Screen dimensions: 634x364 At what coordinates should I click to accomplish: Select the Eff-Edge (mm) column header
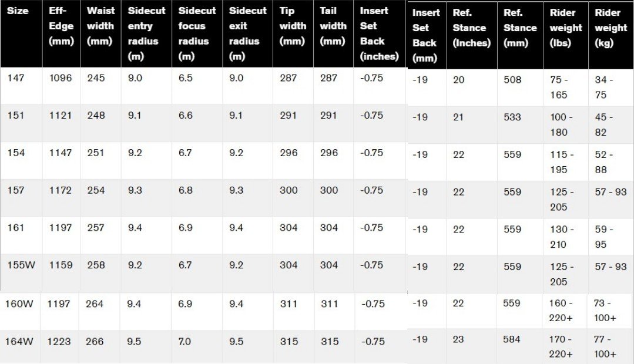61,26
